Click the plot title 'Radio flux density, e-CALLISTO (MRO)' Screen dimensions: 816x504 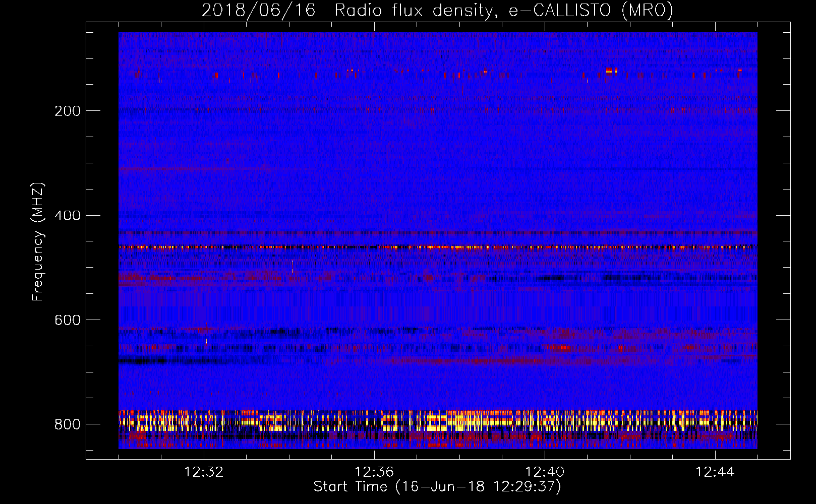point(504,10)
